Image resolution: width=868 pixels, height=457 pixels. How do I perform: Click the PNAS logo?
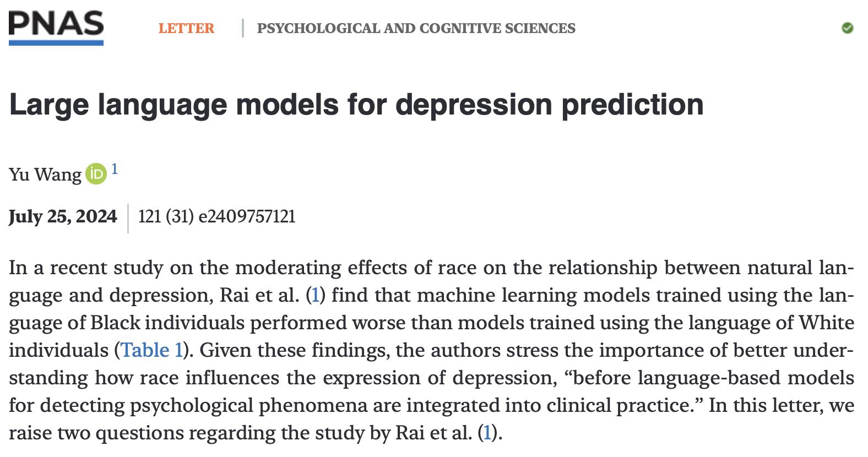point(56,28)
